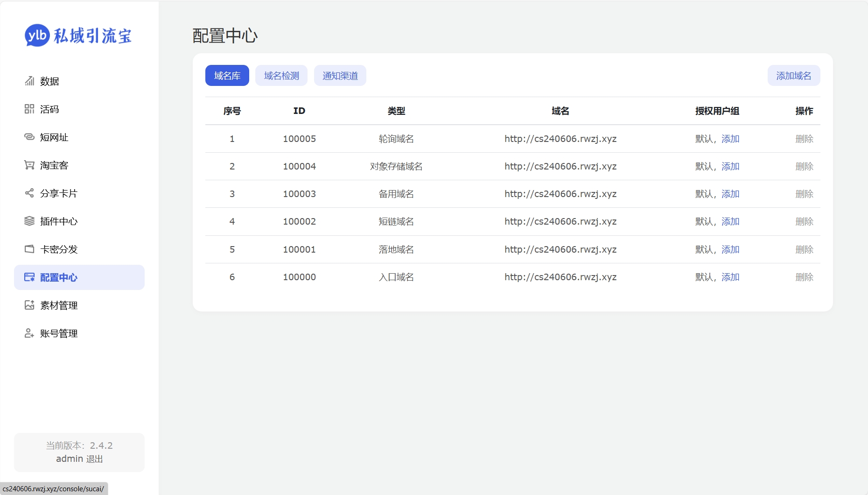The height and width of the screenshot is (495, 868).
Task: Click the 活码 grid icon in sidebar
Action: (x=29, y=109)
